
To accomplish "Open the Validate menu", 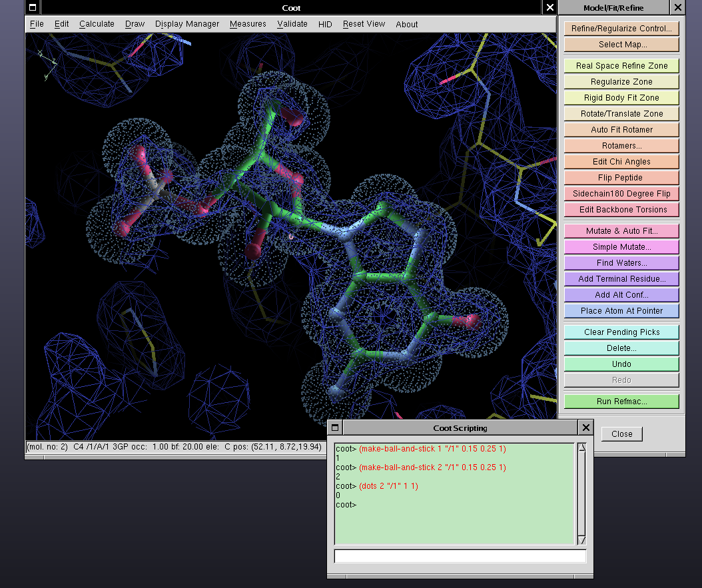I will pyautogui.click(x=292, y=24).
